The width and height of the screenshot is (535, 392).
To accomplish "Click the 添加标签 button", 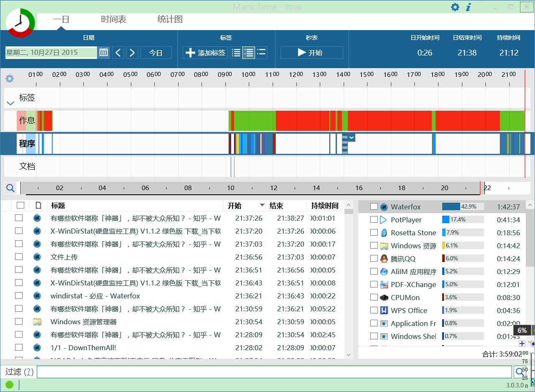I will (x=205, y=53).
